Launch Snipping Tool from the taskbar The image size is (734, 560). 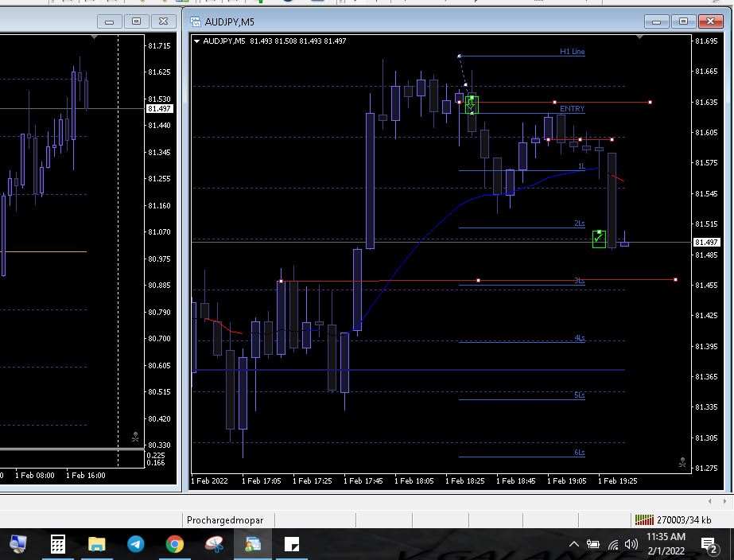pos(214,544)
